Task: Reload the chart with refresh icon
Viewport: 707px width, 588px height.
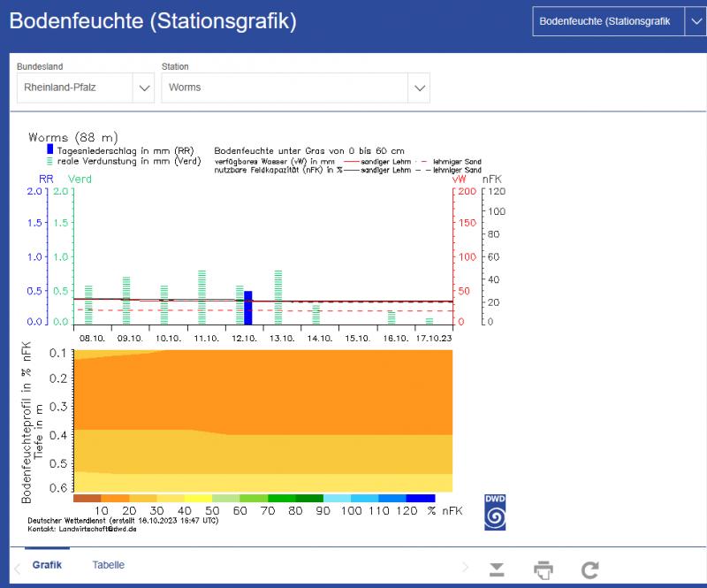Action: coord(590,569)
